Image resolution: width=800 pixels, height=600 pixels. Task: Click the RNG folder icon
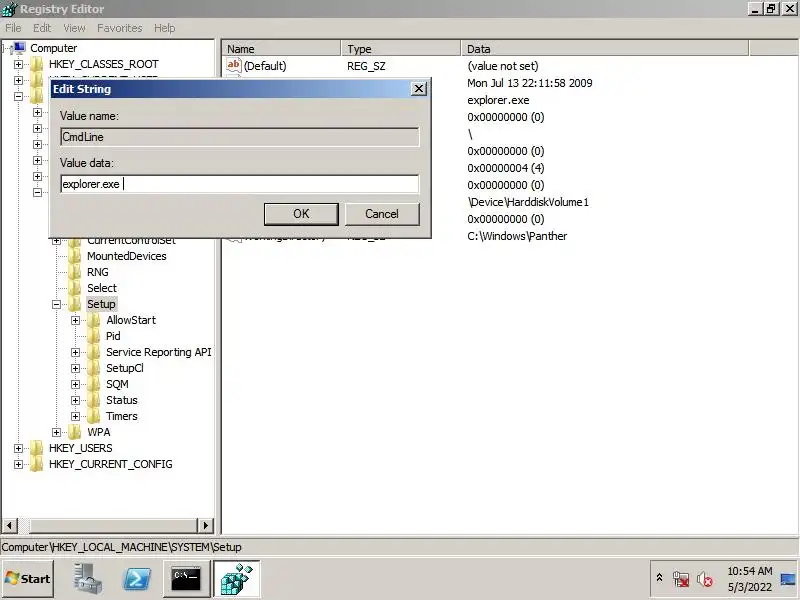(x=75, y=272)
